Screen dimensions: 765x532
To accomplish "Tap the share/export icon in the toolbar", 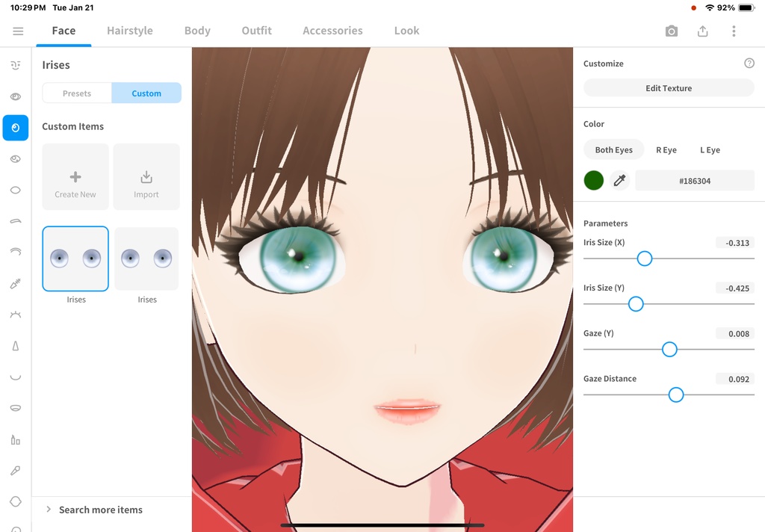I will [702, 31].
